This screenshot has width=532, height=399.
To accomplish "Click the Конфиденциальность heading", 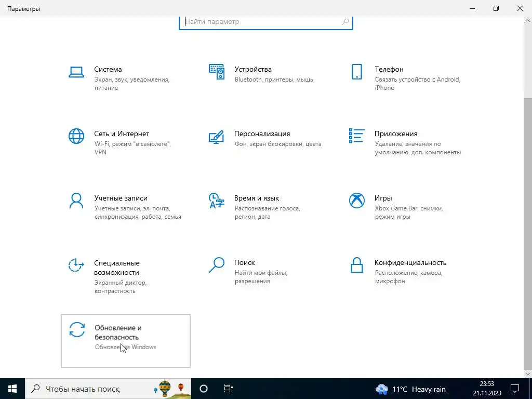I will click(410, 262).
